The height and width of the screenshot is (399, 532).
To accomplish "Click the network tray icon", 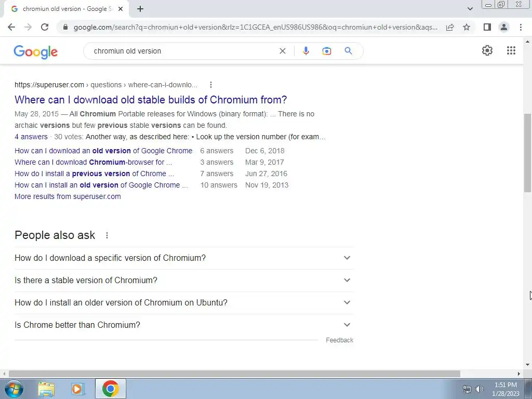I will [x=467, y=389].
